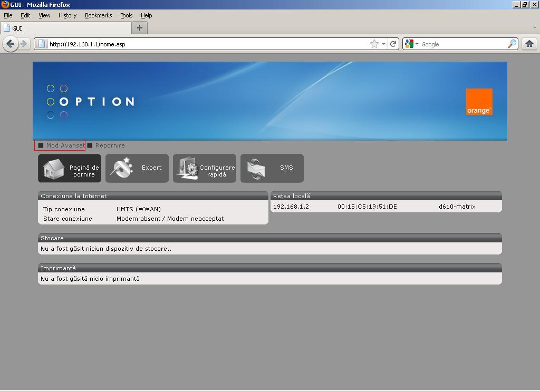
Task: Open the Tools menu
Action: [126, 15]
